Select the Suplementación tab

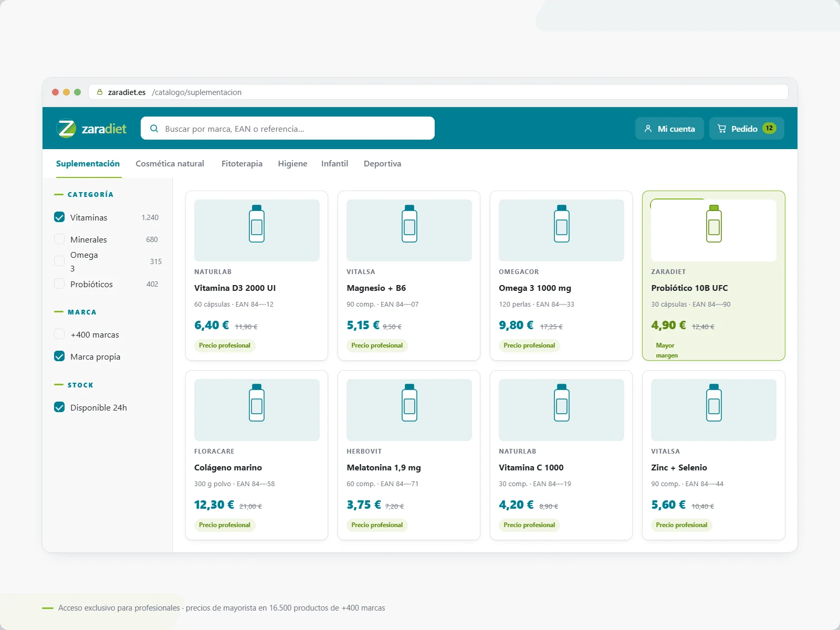88,164
